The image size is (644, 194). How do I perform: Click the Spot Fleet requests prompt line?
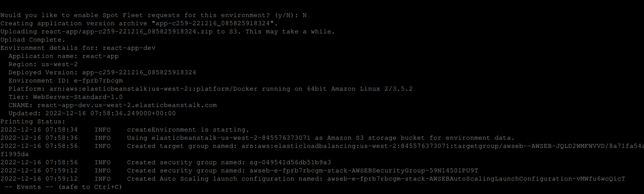click(153, 15)
